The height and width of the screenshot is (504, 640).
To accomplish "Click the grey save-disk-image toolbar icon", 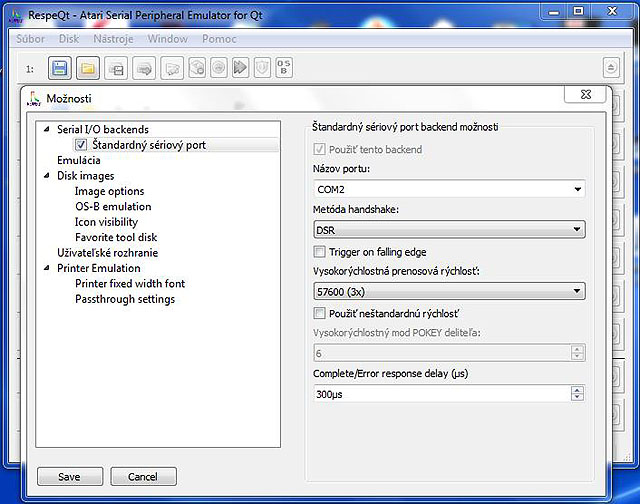I will coord(116,68).
